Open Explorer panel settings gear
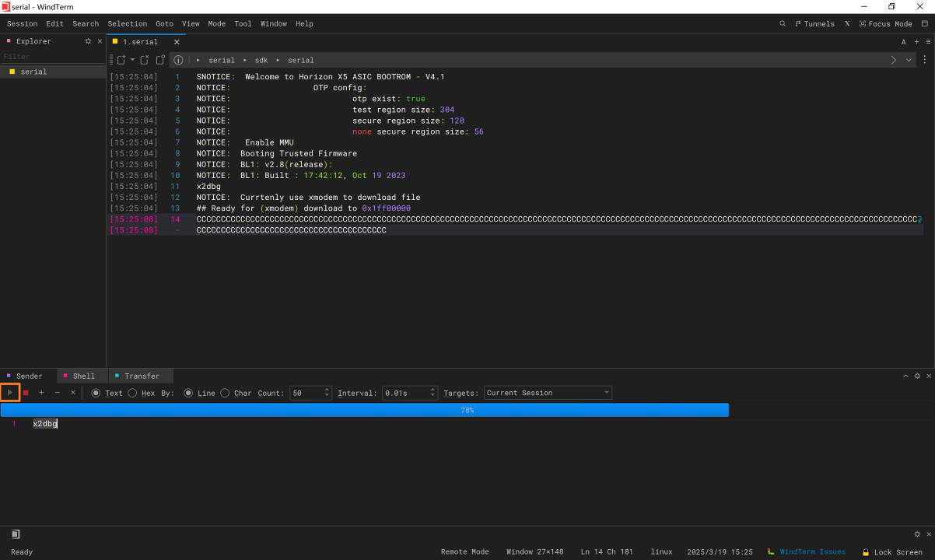Viewport: 935px width, 560px height. [88, 41]
